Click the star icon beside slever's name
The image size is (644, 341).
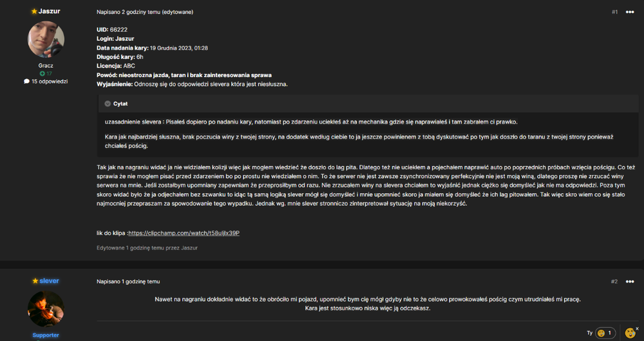tap(35, 281)
